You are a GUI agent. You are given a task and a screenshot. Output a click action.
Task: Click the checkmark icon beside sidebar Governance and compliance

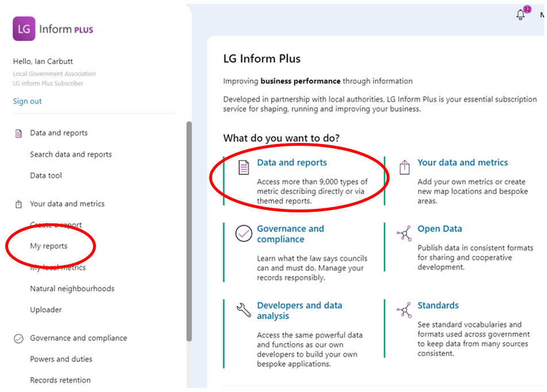click(x=18, y=339)
